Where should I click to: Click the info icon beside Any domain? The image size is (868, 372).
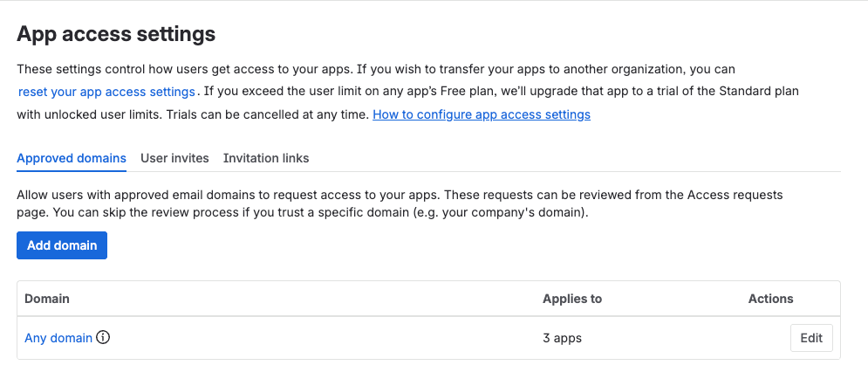103,338
